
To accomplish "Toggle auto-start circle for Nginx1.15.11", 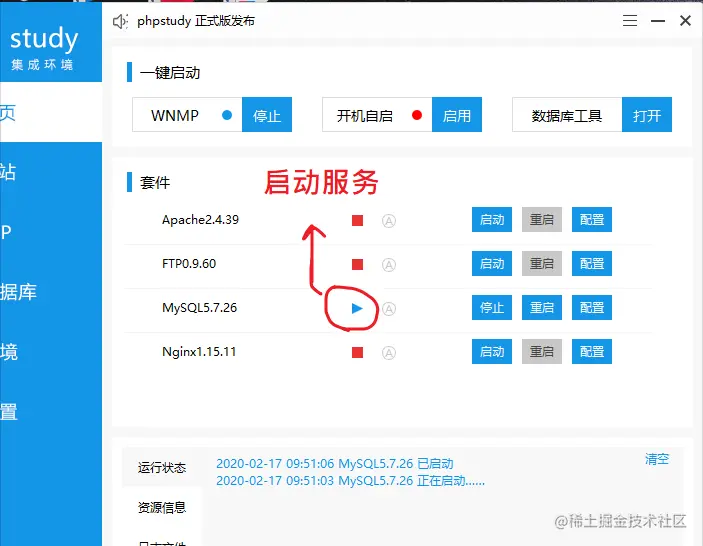I will [x=389, y=353].
